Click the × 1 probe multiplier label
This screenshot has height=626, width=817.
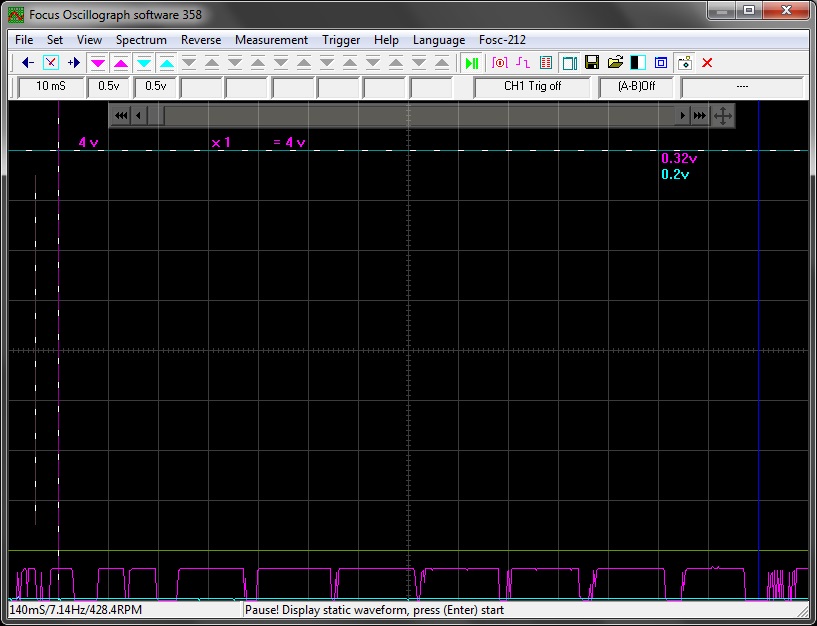click(x=221, y=142)
